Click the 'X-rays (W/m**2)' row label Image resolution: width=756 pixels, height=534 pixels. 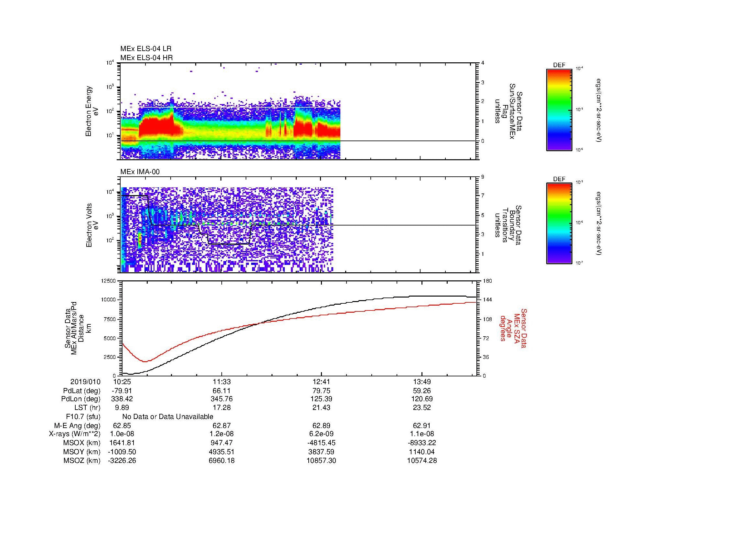(74, 434)
